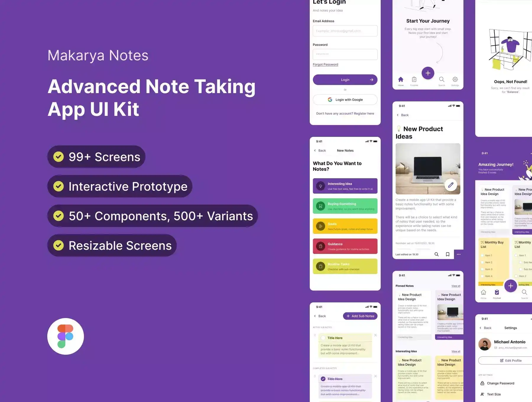Click the bookmark icon in note footer
This screenshot has width=532, height=402.
[x=447, y=254]
